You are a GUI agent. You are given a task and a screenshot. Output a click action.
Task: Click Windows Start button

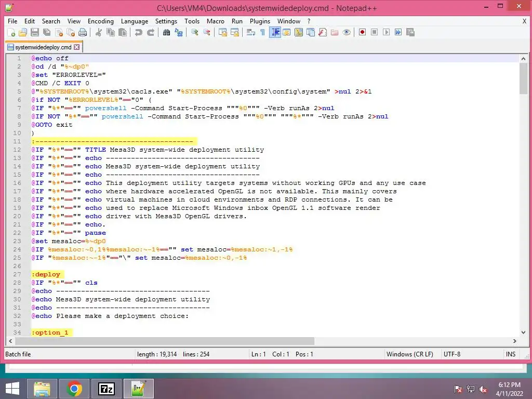(x=12, y=389)
